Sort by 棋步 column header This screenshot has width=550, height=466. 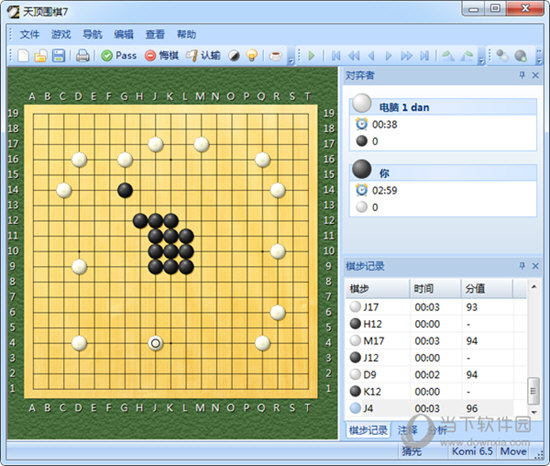[377, 289]
